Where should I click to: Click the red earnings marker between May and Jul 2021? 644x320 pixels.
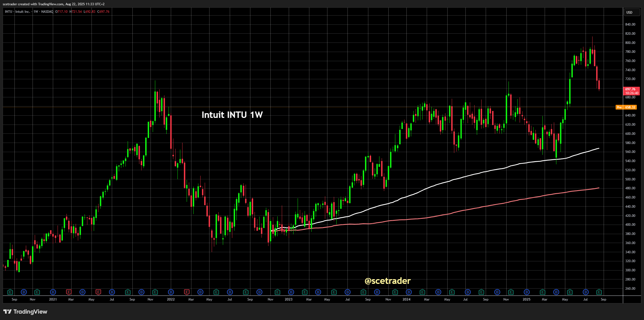[98, 292]
